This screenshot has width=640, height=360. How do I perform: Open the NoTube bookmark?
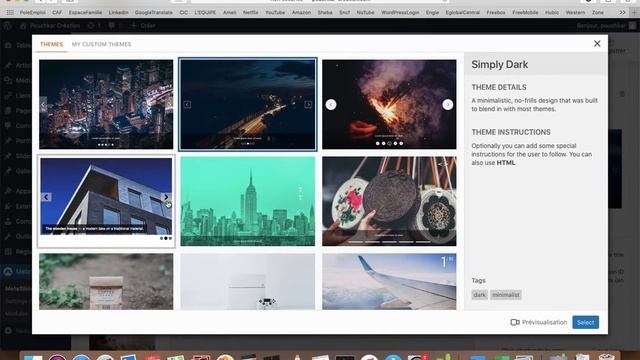pyautogui.click(x=365, y=12)
